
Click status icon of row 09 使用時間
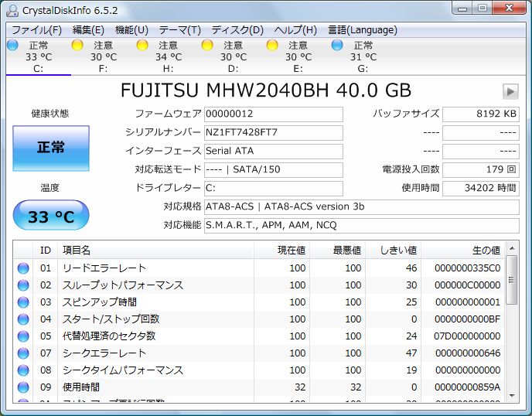pyautogui.click(x=23, y=387)
